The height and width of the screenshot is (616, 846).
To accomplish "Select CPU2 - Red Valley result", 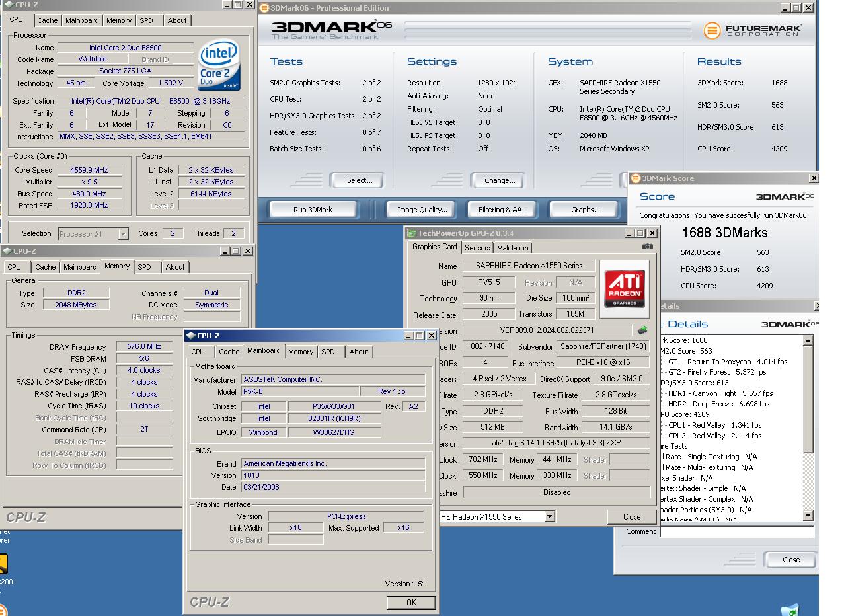I will [714, 436].
